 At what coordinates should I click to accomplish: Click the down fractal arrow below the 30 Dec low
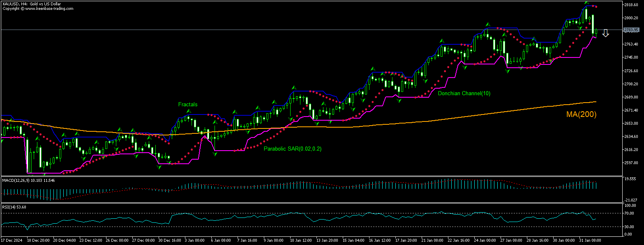159,167
